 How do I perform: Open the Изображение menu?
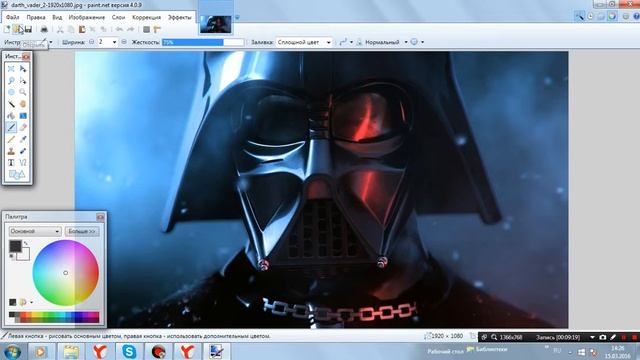point(87,18)
